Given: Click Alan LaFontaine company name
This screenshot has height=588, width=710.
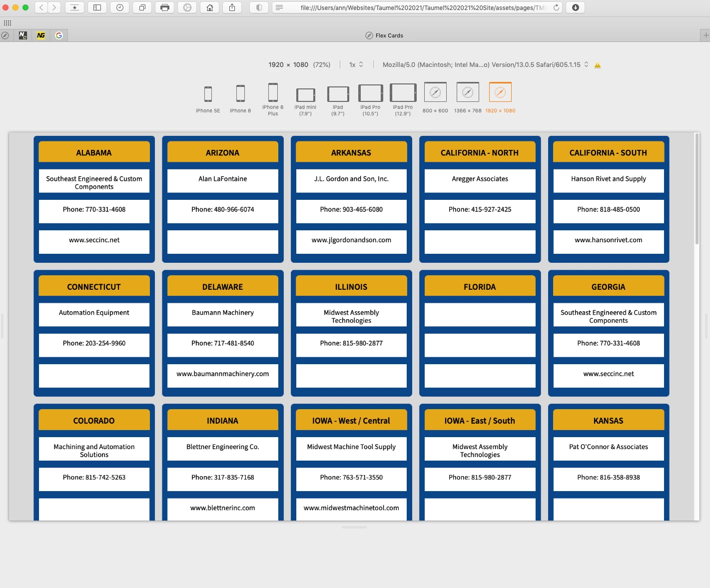Looking at the screenshot, I should point(223,179).
